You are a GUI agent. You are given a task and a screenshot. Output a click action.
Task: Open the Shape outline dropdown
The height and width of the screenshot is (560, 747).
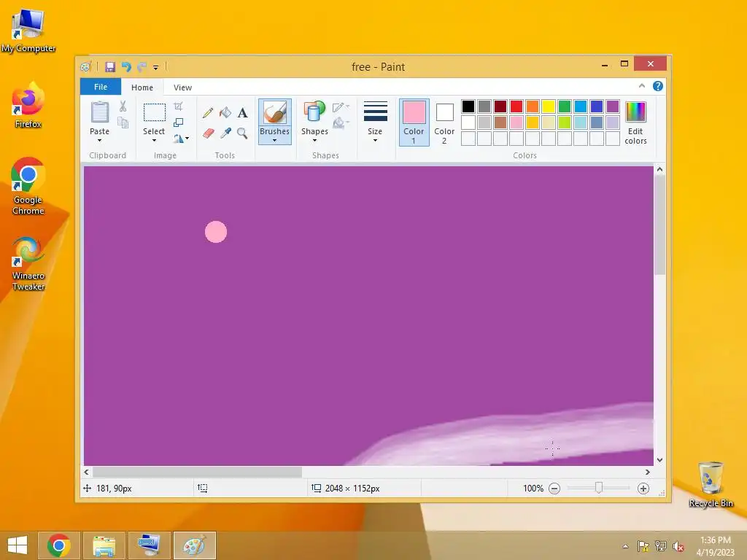(x=341, y=107)
